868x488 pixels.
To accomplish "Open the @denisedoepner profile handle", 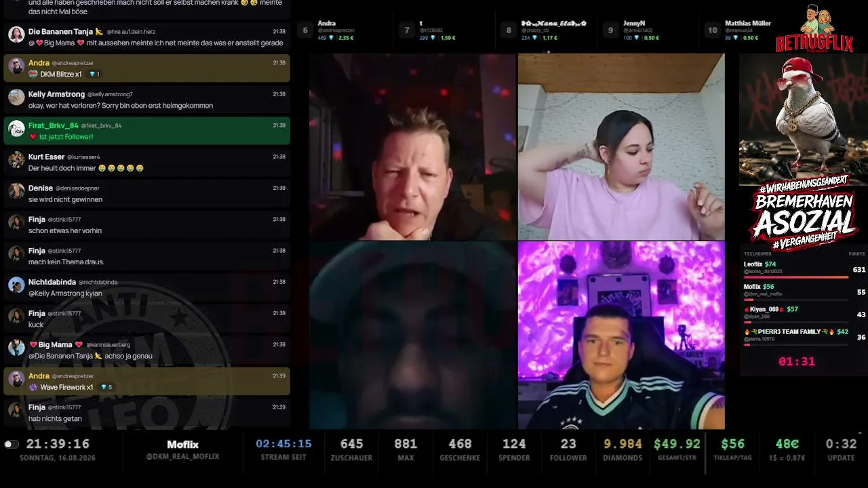I will (78, 188).
